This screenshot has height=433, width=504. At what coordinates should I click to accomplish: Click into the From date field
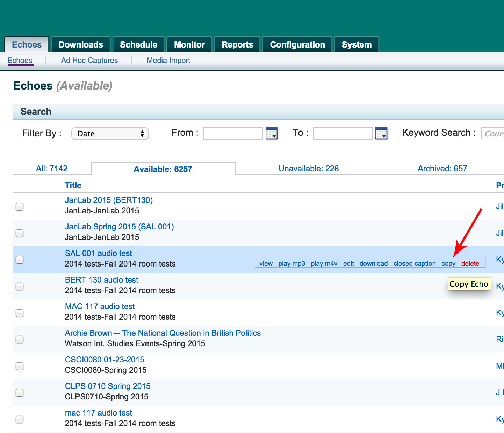point(233,134)
